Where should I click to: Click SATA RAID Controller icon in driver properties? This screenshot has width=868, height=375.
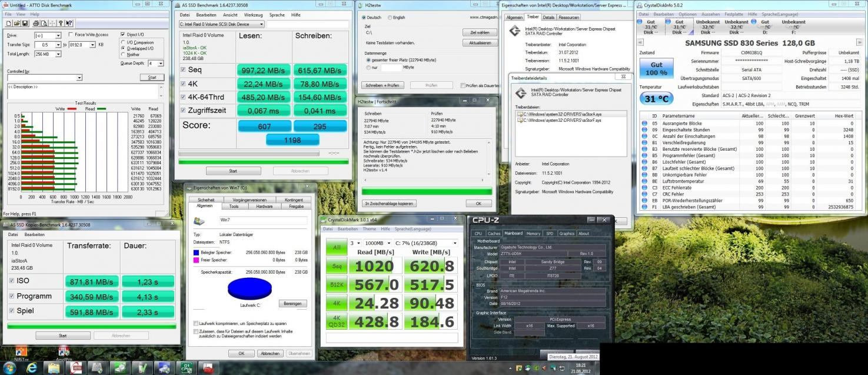tap(515, 31)
